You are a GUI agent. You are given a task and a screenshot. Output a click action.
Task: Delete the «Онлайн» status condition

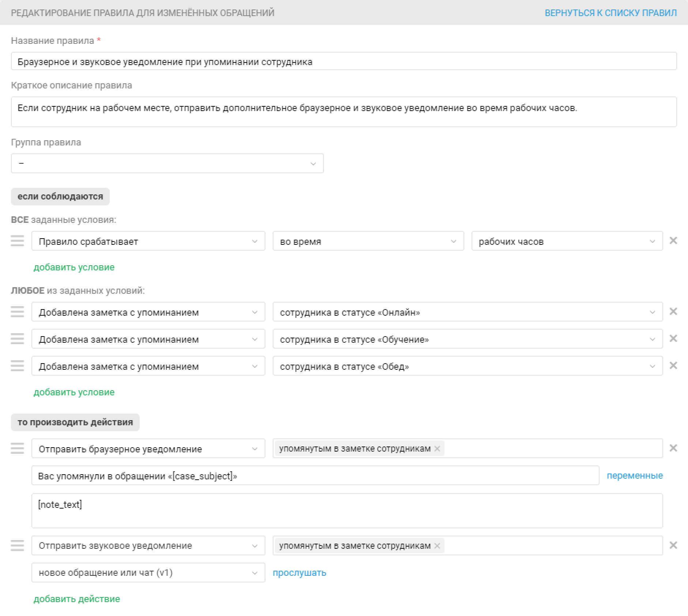673,312
